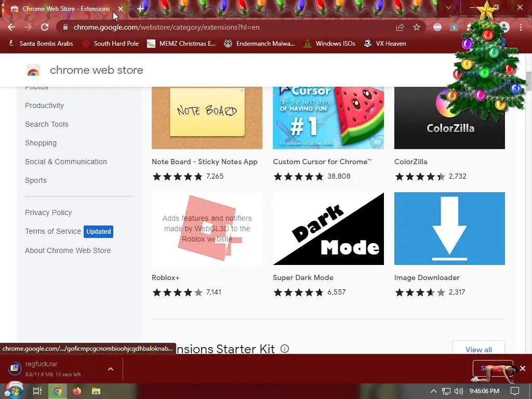Open the Terms of Service link

(x=53, y=231)
